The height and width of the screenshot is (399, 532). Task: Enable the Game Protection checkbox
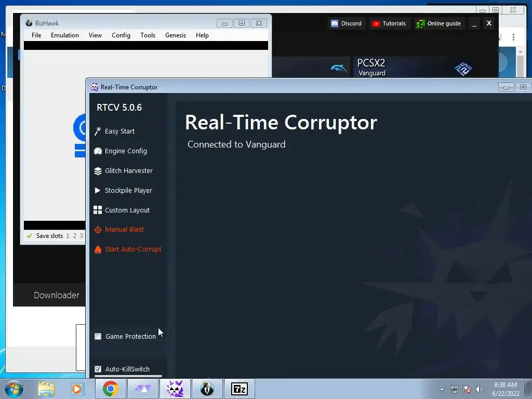pos(98,337)
